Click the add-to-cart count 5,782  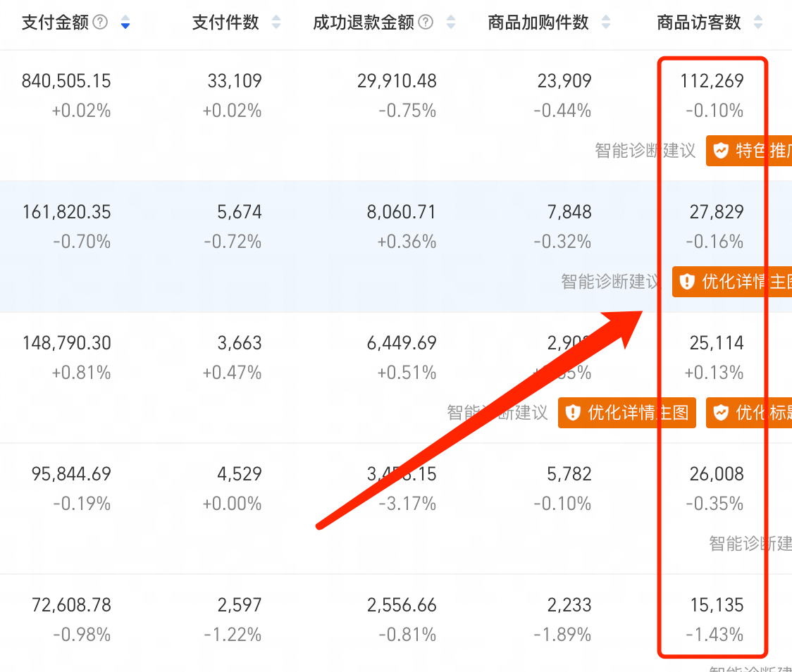tap(569, 474)
